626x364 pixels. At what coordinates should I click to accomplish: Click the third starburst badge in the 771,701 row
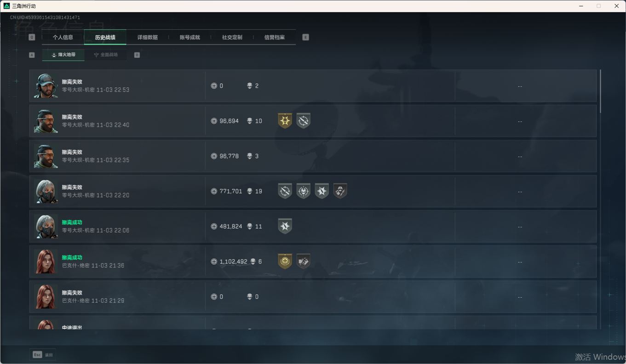click(322, 191)
